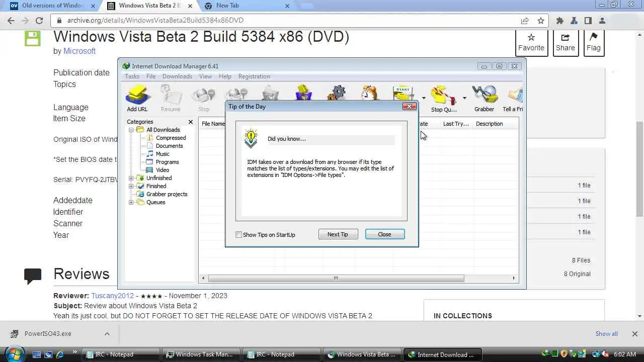The image size is (644, 362).
Task: Open the Registration menu in IDM
Action: [254, 76]
